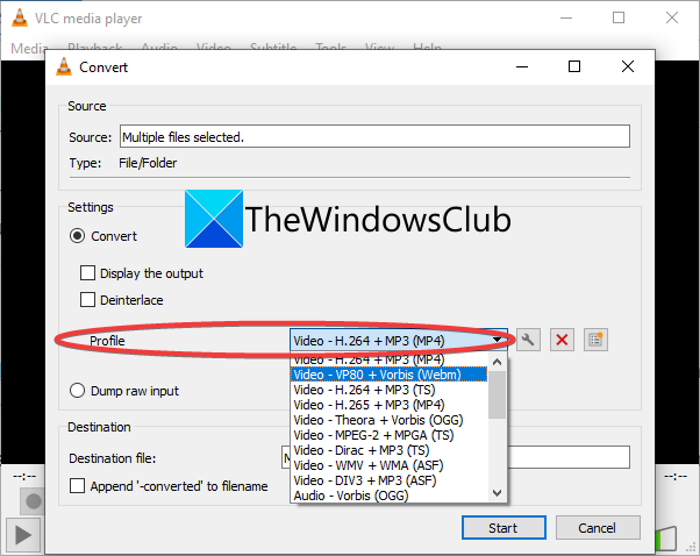Maximize the VLC media player window
This screenshot has height=556, width=700.
pyautogui.click(x=618, y=18)
